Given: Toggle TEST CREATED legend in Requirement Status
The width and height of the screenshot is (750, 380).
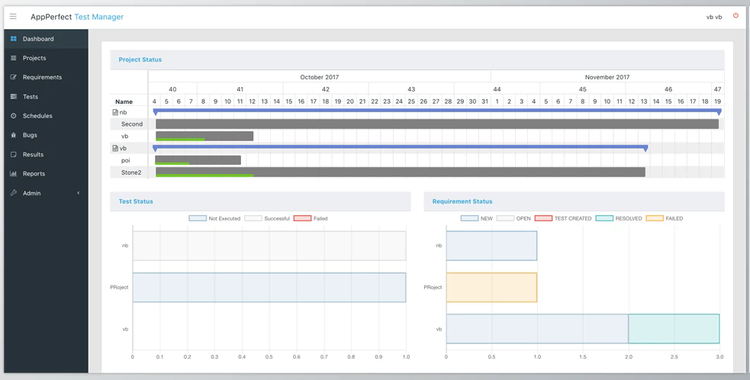Looking at the screenshot, I should [x=563, y=218].
